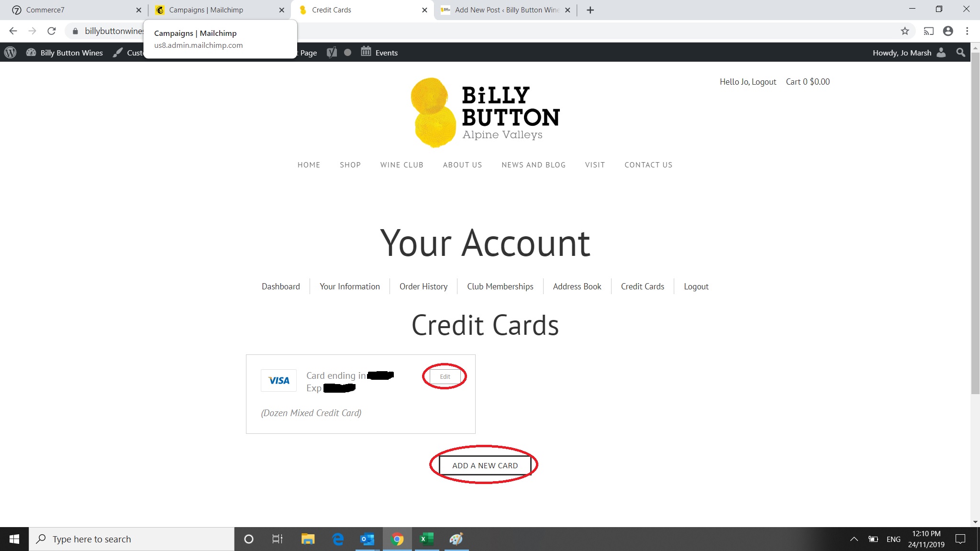Go to the WINE CLUB menu item
The image size is (980, 551).
402,165
